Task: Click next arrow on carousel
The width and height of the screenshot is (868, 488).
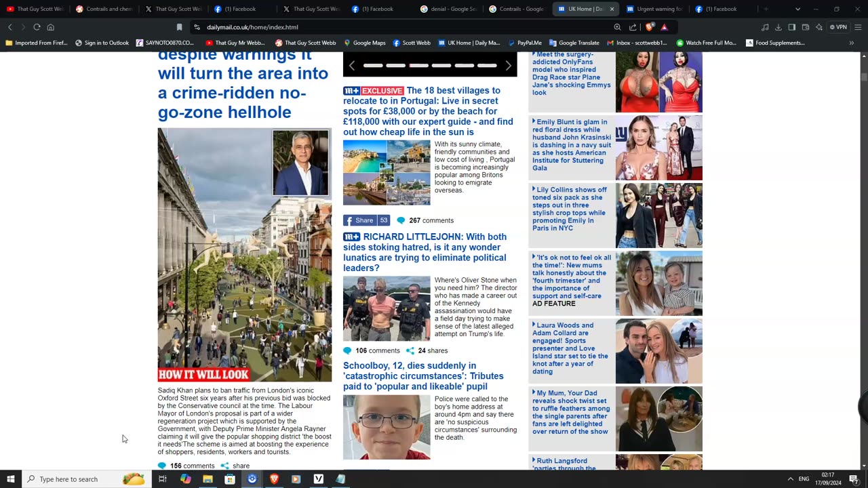Action: click(509, 66)
